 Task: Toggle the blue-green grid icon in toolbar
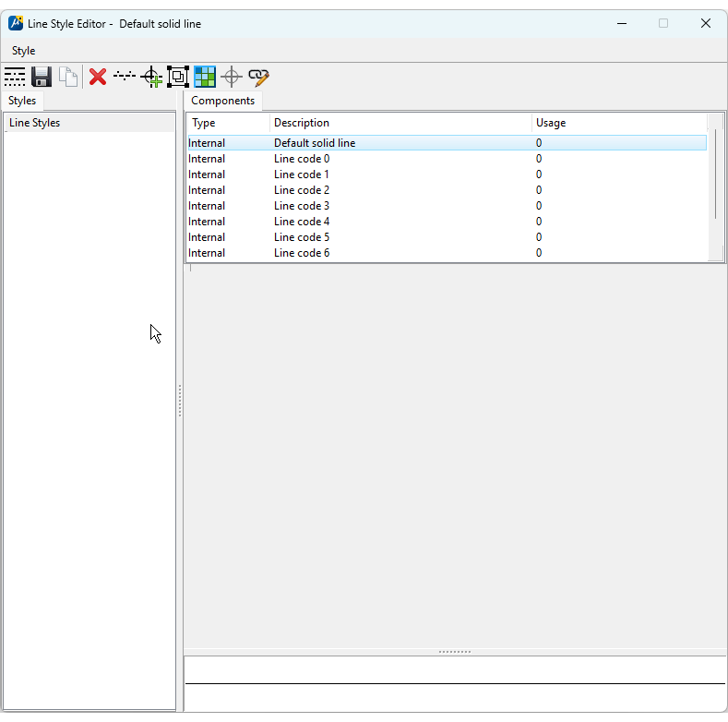point(205,77)
